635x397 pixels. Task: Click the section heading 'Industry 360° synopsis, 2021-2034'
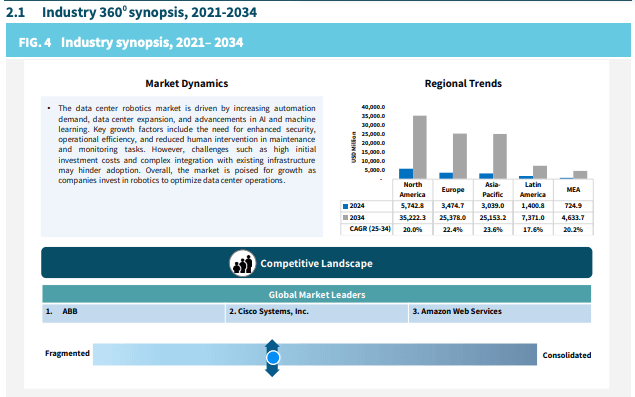pos(149,12)
